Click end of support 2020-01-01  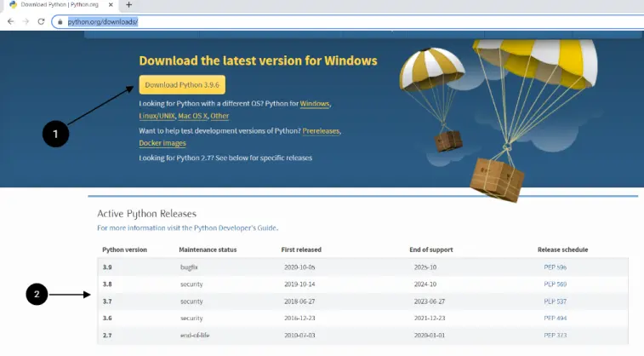(430, 336)
